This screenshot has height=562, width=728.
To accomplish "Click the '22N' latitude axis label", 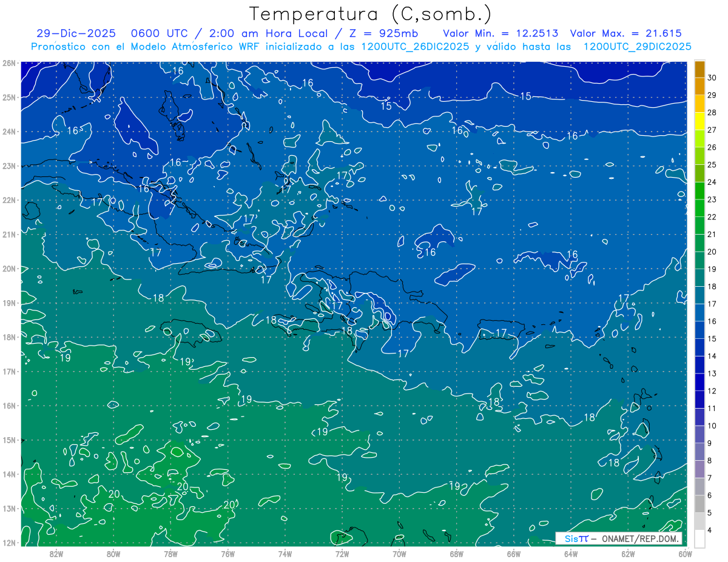I will tap(9, 200).
